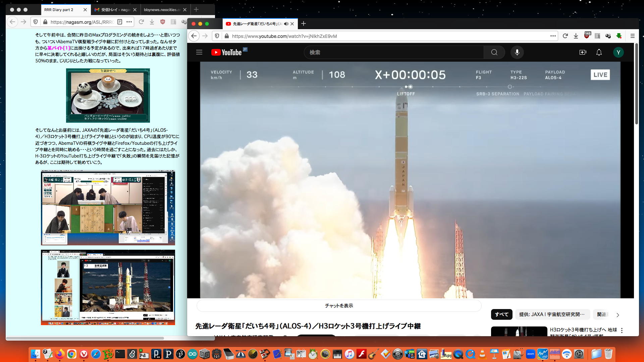
Task: Open Firefox application menu in YouTube window
Action: (x=632, y=36)
